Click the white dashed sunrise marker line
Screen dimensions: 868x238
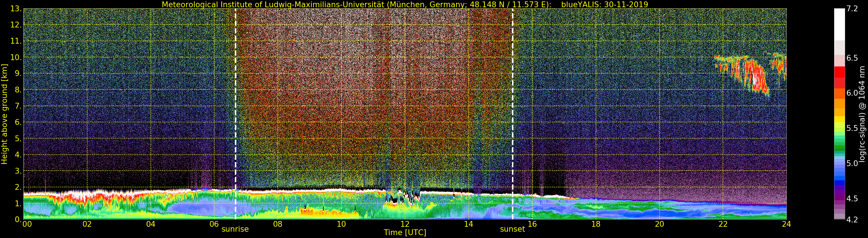(235, 114)
